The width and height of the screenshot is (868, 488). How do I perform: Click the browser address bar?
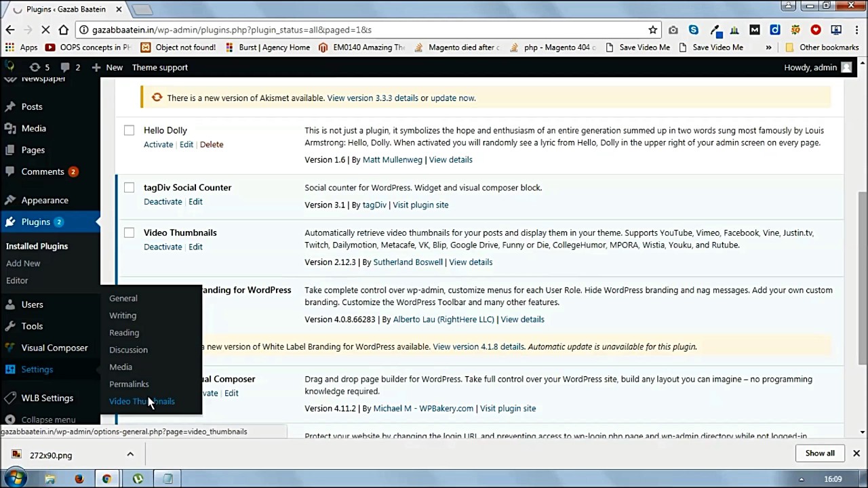click(366, 30)
